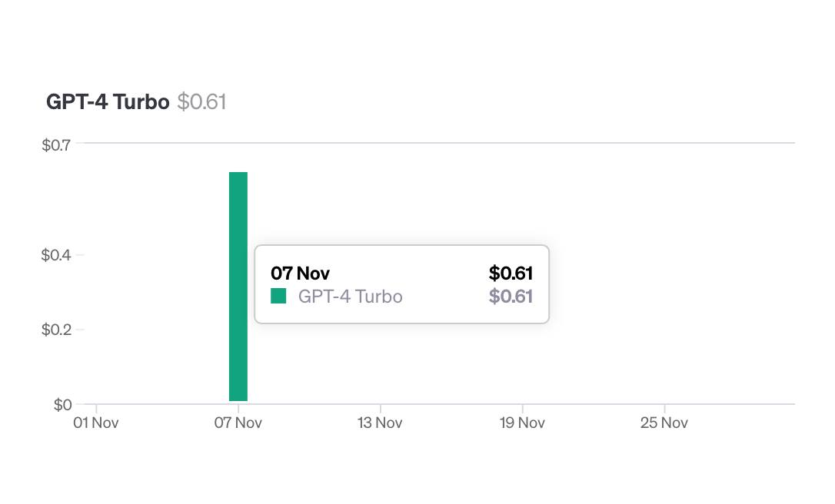This screenshot has width=835, height=504.
Task: Select the $0 y-axis label
Action: [x=62, y=405]
